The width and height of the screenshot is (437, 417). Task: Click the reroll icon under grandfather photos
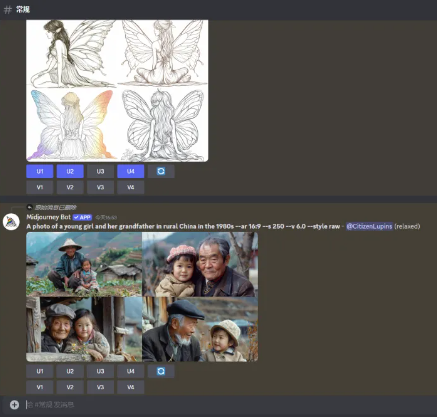coord(161,371)
